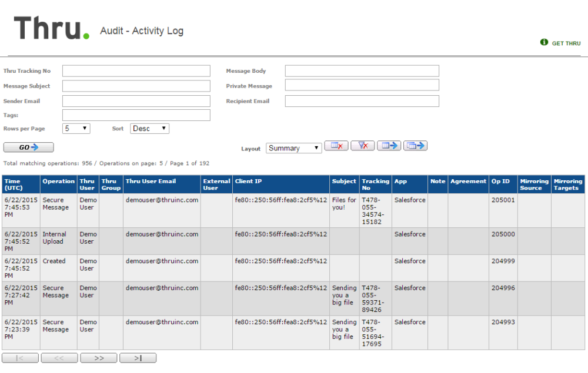Click the Agreement column header
The height and width of the screenshot is (373, 588).
click(469, 184)
